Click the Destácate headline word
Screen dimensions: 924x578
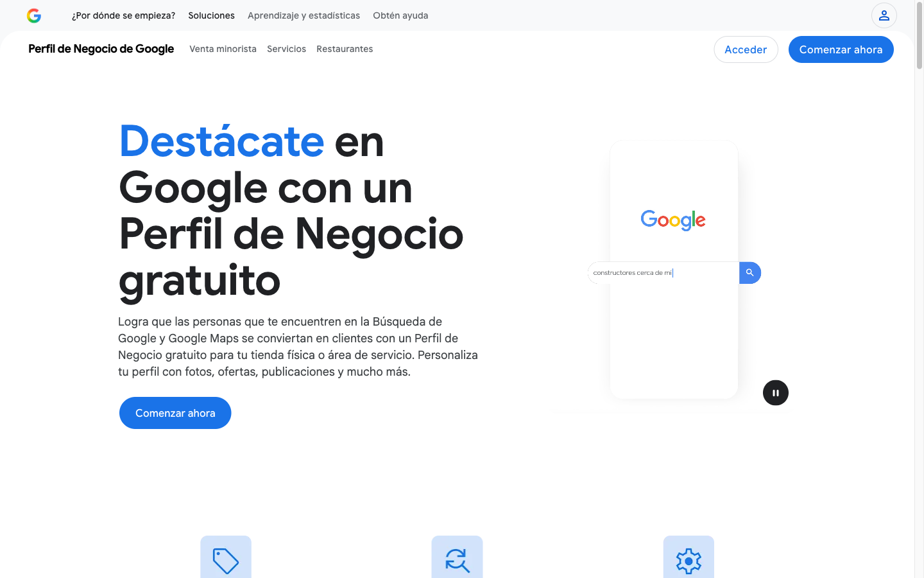(222, 141)
